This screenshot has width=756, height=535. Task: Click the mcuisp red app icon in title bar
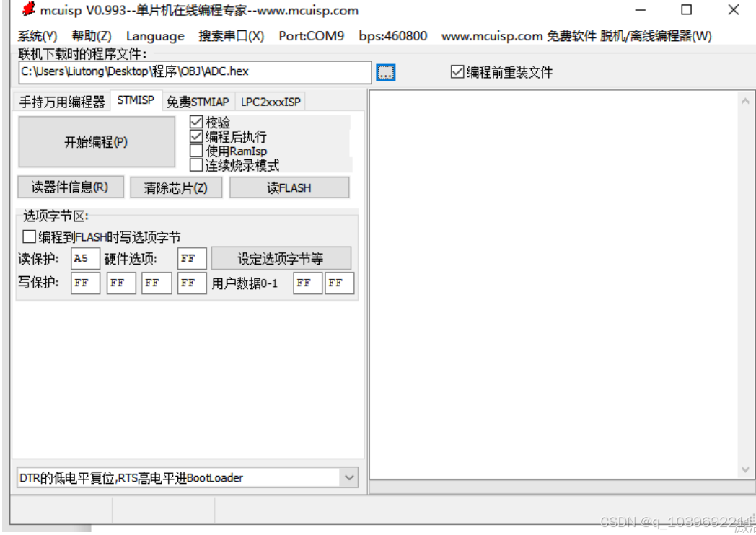[x=29, y=9]
